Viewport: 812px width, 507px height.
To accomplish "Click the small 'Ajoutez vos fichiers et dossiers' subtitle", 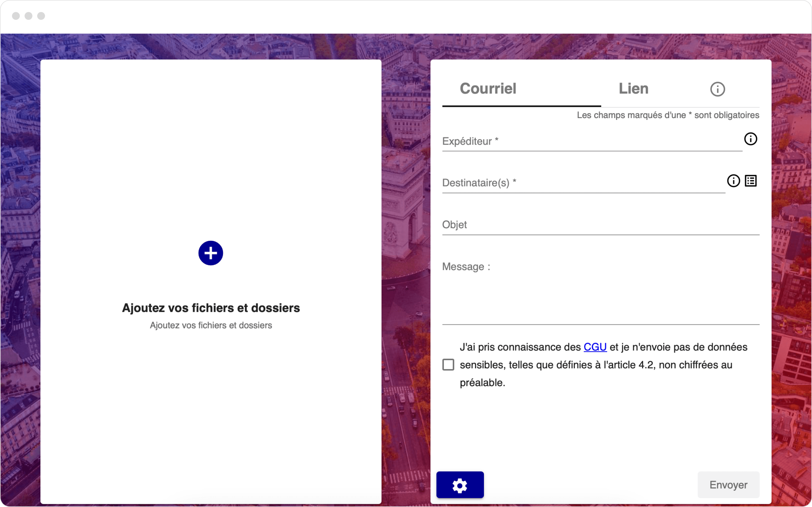I will [x=211, y=325].
